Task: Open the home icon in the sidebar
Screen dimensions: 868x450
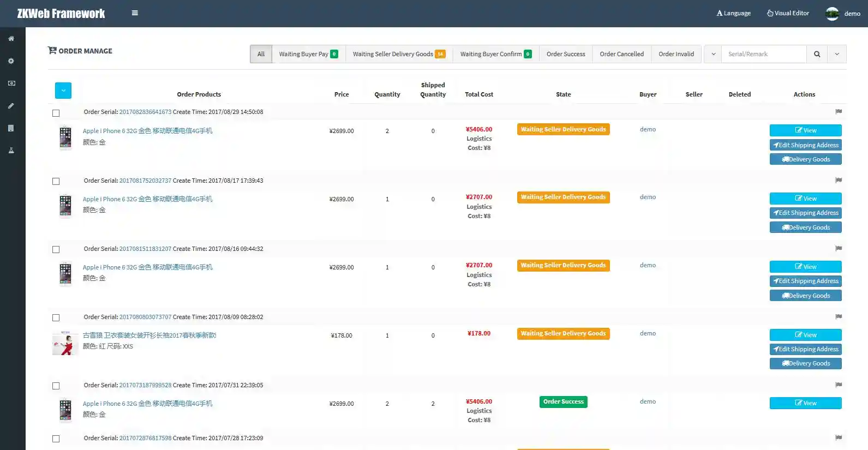Action: click(11, 39)
